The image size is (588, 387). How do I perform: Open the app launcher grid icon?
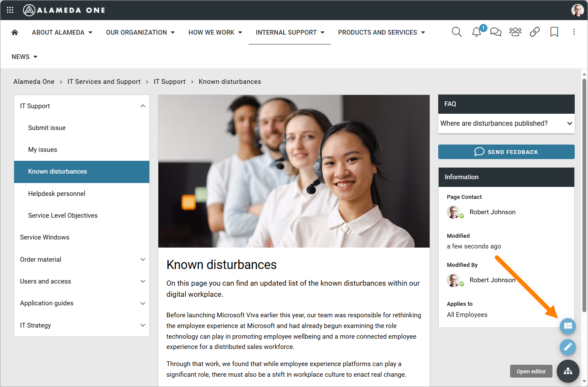click(x=10, y=10)
